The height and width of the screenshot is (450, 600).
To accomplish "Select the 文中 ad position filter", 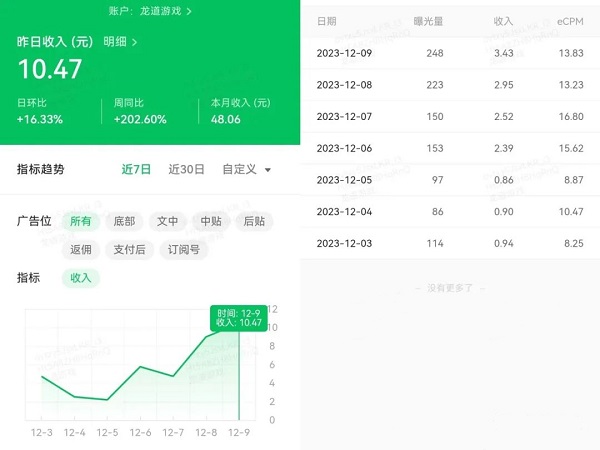I will [x=167, y=221].
